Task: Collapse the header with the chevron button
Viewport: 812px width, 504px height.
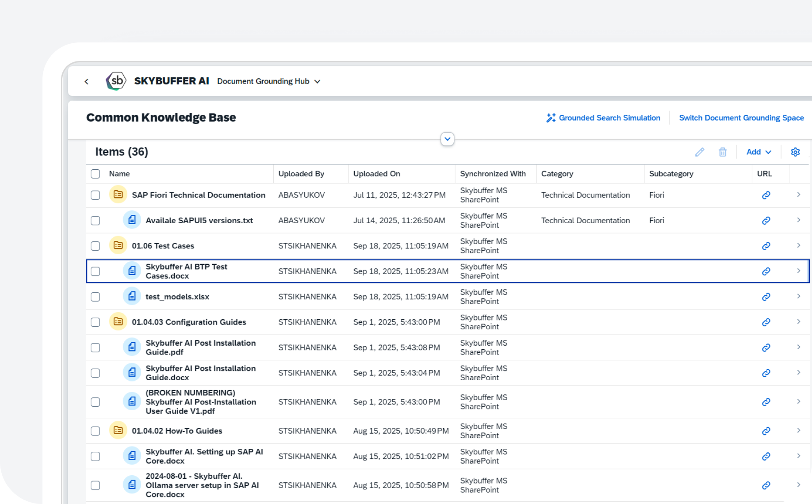Action: pyautogui.click(x=447, y=139)
